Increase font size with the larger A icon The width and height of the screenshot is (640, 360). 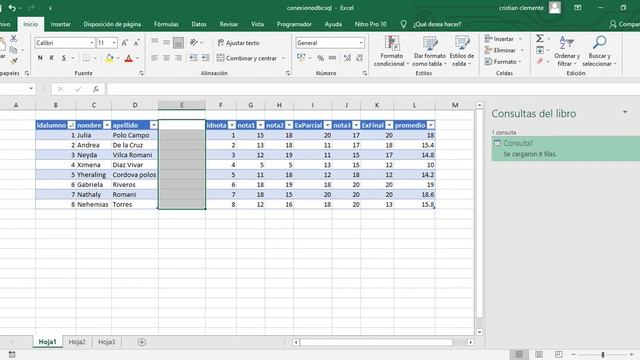pyautogui.click(x=125, y=43)
